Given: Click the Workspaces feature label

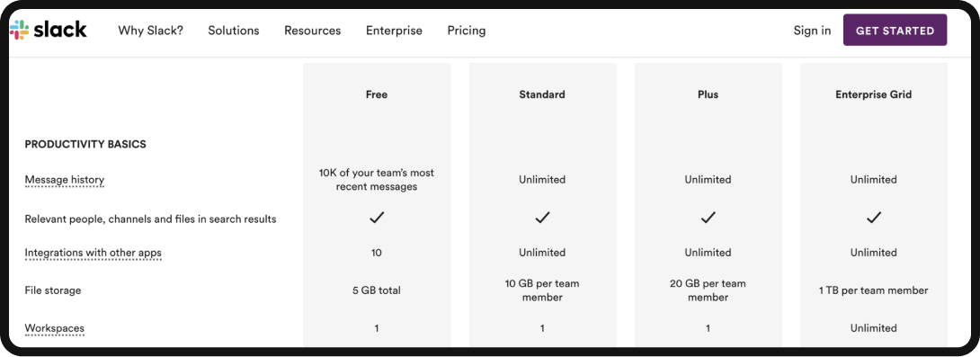Looking at the screenshot, I should [54, 328].
